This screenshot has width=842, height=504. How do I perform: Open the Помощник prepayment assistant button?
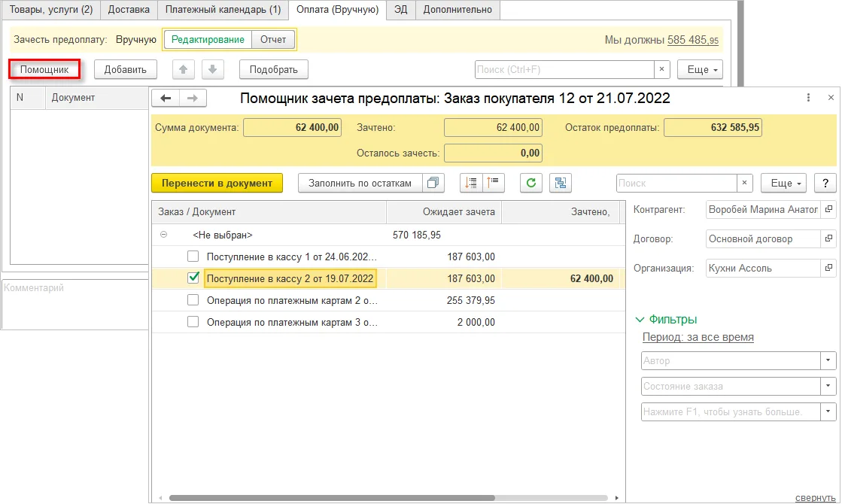click(x=44, y=70)
